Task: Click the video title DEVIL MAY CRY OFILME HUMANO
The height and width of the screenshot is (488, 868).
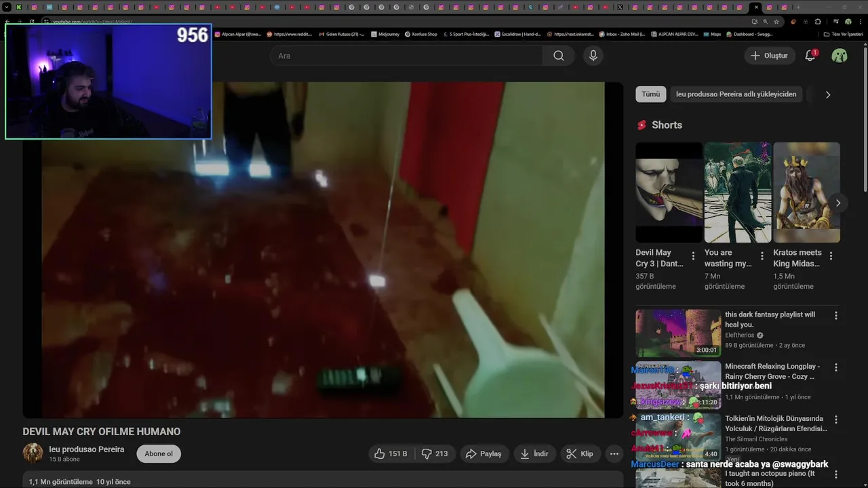Action: 102,432
